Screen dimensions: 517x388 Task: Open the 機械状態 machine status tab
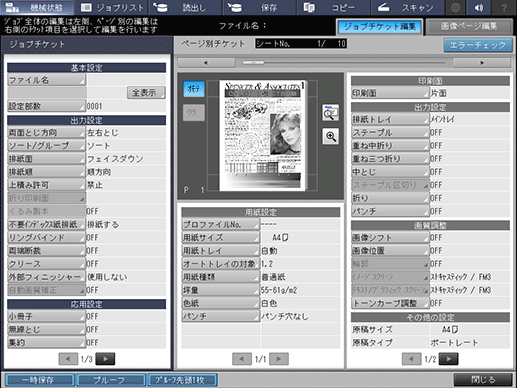click(37, 7)
